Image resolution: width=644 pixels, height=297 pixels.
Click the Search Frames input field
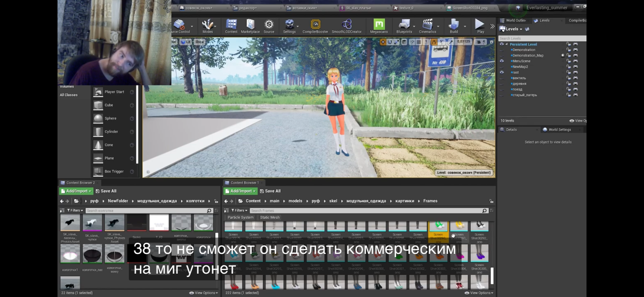[x=369, y=211]
